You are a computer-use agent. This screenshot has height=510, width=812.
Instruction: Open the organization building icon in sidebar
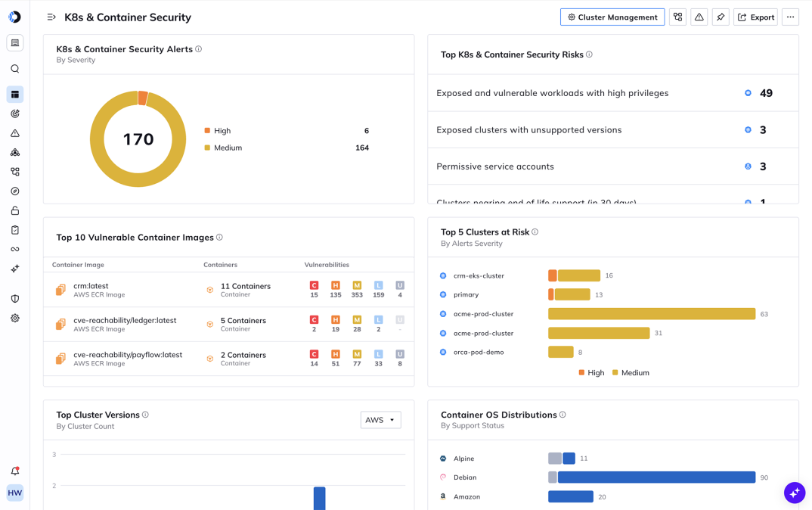point(15,43)
